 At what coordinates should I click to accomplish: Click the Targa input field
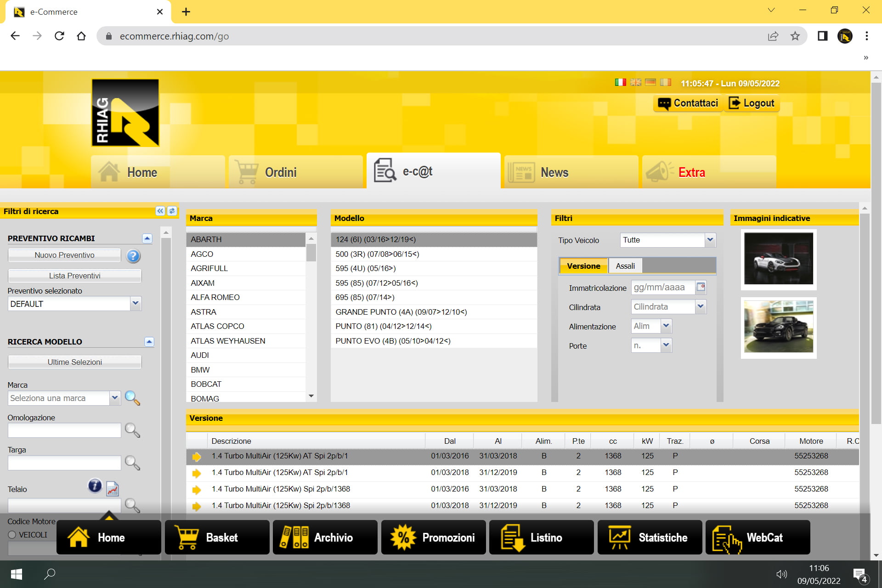[x=64, y=463]
